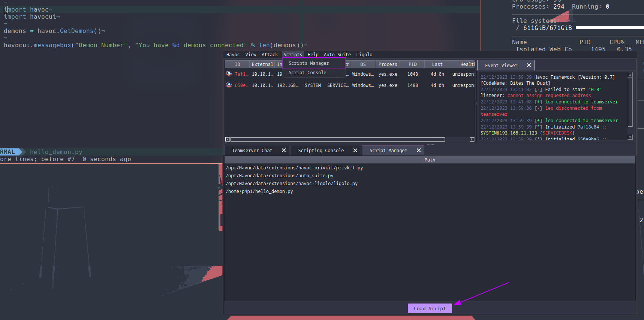Open the Ligolo menu
Screen dimensions: 644x320
coord(364,55)
